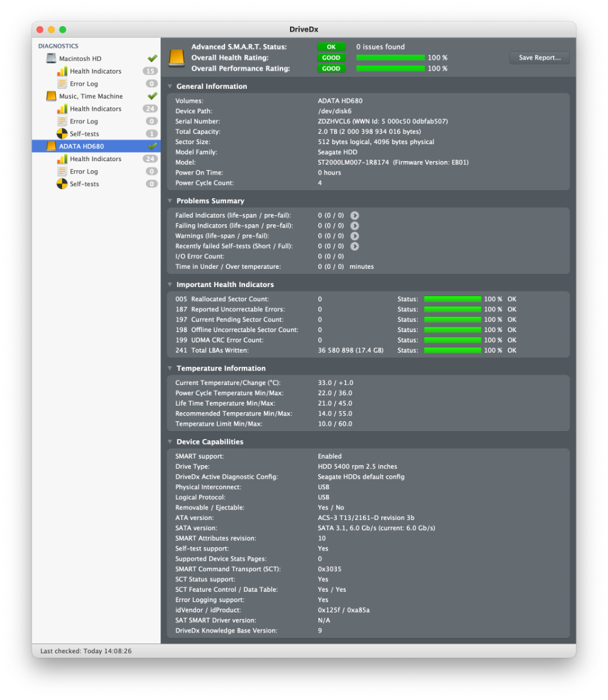608x700 pixels.
Task: Click the DriveDx window title
Action: (x=303, y=29)
